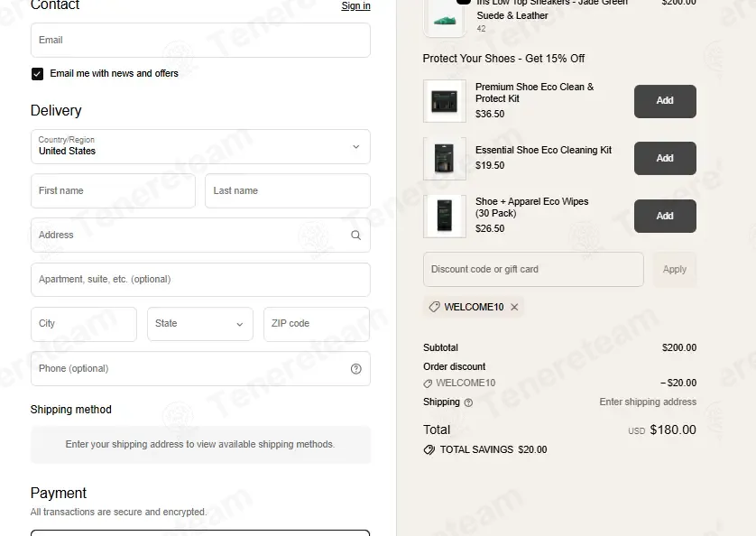The height and width of the screenshot is (536, 756).
Task: Click the City input field
Action: click(x=84, y=324)
